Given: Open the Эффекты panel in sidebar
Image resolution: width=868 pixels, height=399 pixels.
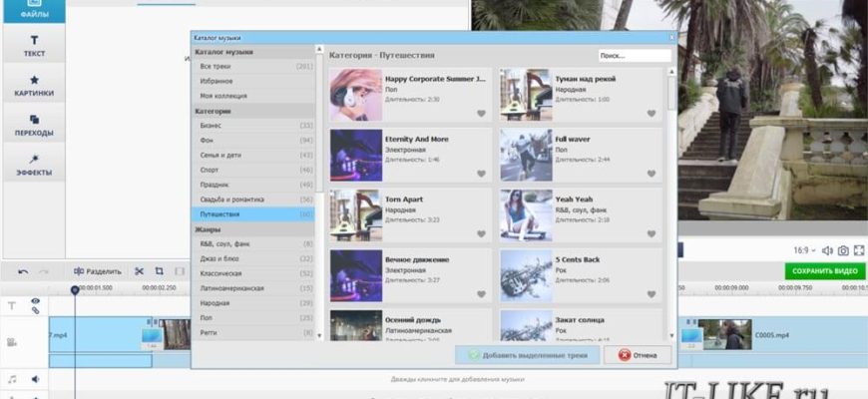Looking at the screenshot, I should click(34, 165).
